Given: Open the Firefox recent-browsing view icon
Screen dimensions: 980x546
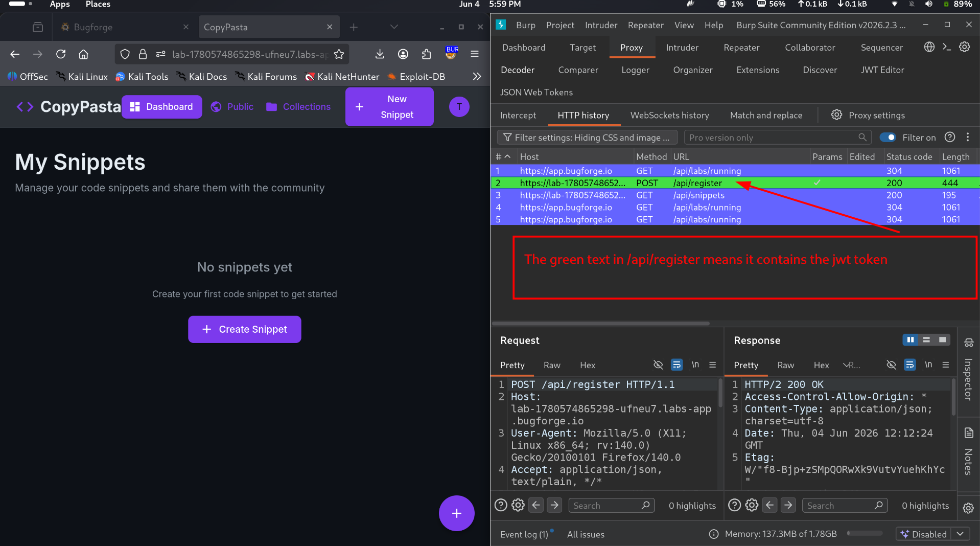Looking at the screenshot, I should [38, 27].
